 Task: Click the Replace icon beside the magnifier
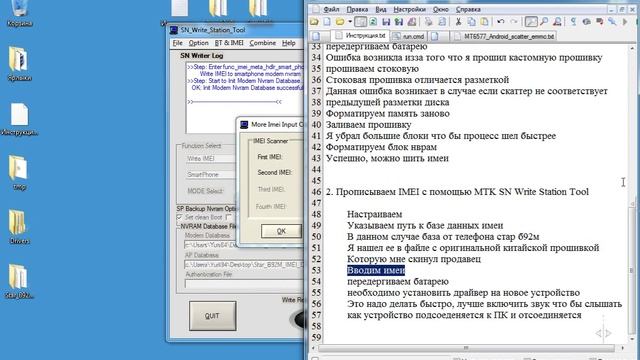(x=557, y=22)
